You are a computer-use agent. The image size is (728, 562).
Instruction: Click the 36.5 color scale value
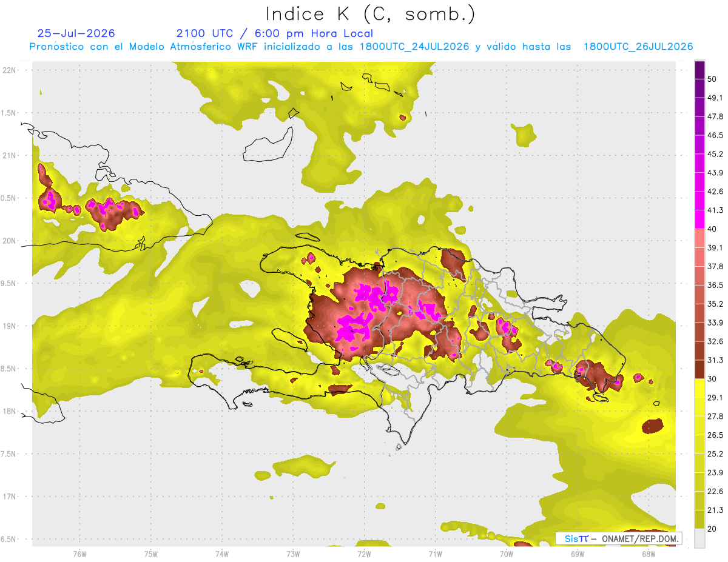tap(716, 285)
